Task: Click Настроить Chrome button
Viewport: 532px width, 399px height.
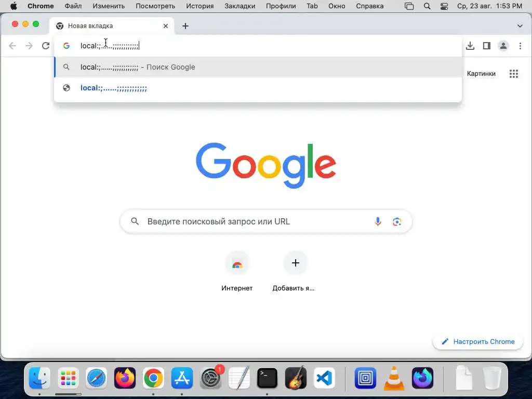Action: (x=478, y=342)
